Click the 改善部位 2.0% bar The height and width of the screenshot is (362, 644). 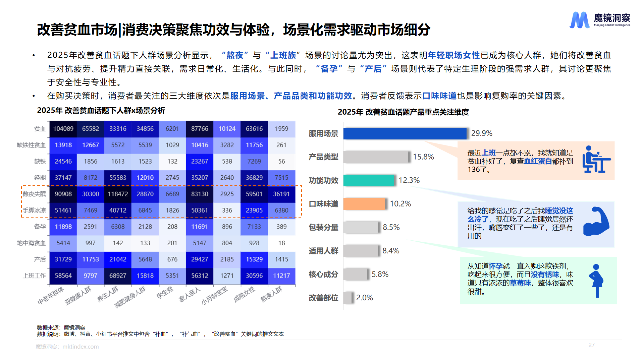coord(348,298)
